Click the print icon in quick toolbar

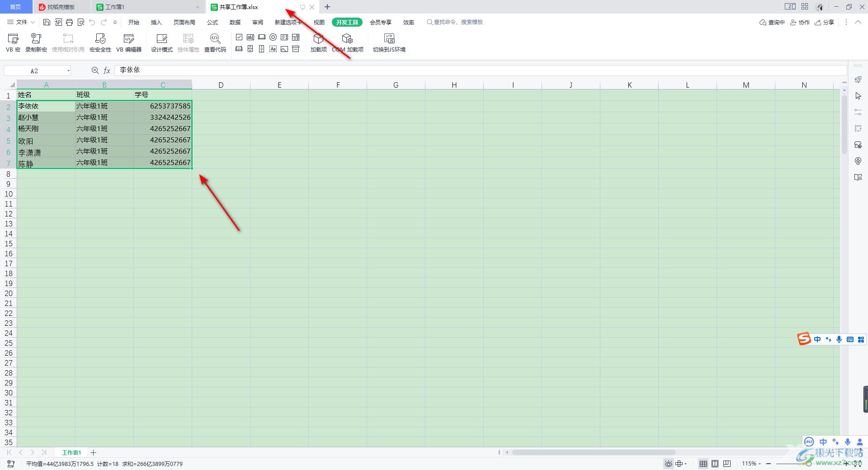pos(69,22)
